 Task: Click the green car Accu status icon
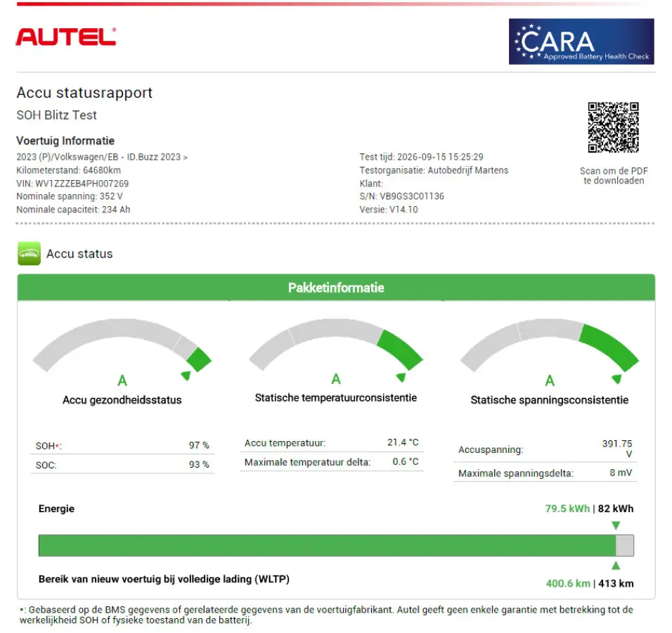coord(29,253)
